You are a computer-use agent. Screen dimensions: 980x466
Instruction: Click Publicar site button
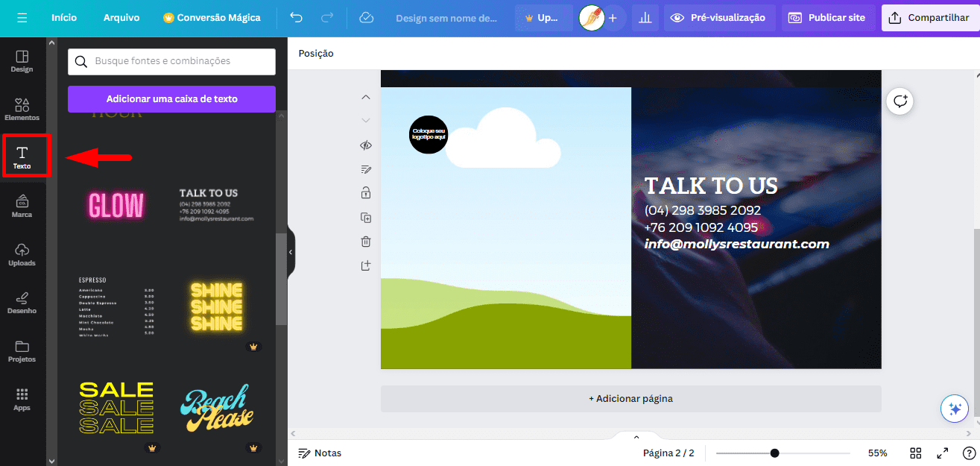tap(828, 18)
